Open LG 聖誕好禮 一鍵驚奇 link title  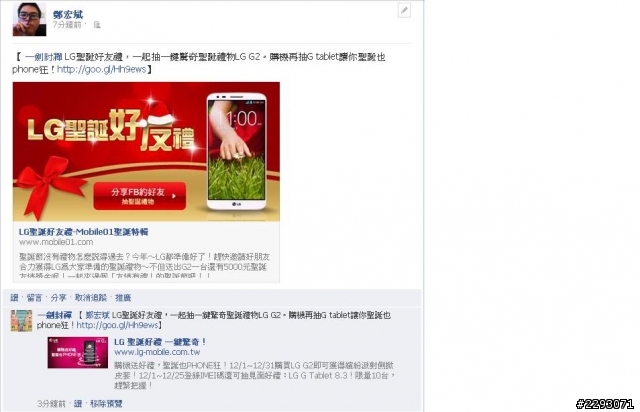tap(160, 342)
